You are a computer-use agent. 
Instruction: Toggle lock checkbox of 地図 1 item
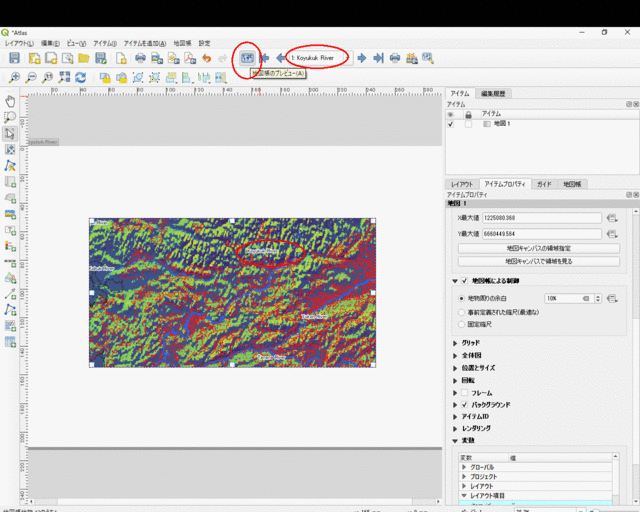tap(468, 124)
